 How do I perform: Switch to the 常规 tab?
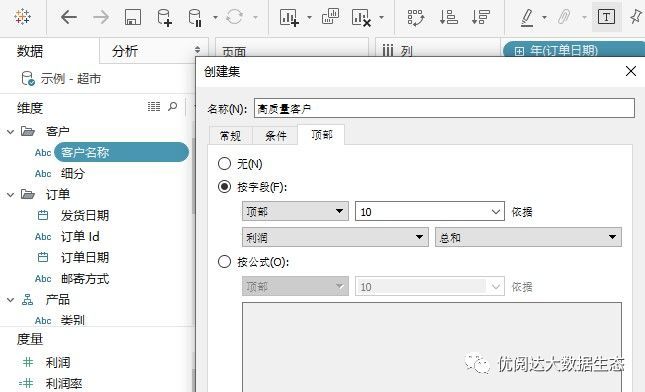point(230,135)
